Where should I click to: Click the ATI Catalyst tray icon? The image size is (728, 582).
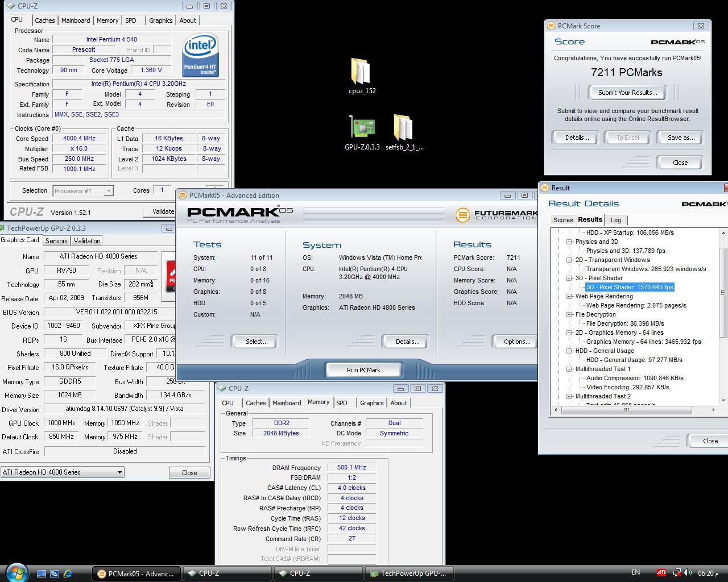tap(661, 573)
